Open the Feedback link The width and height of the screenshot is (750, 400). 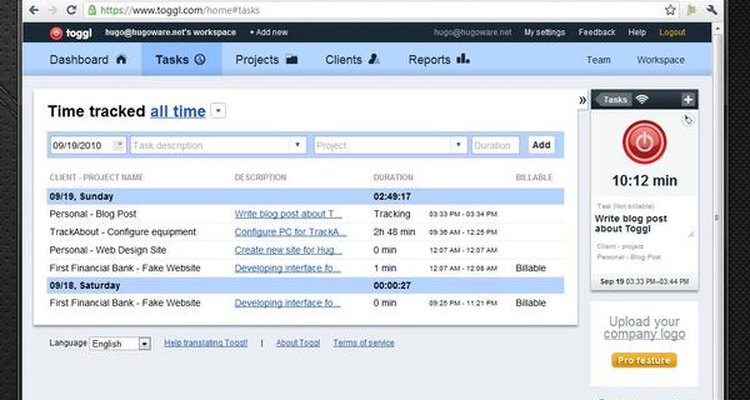tap(596, 33)
